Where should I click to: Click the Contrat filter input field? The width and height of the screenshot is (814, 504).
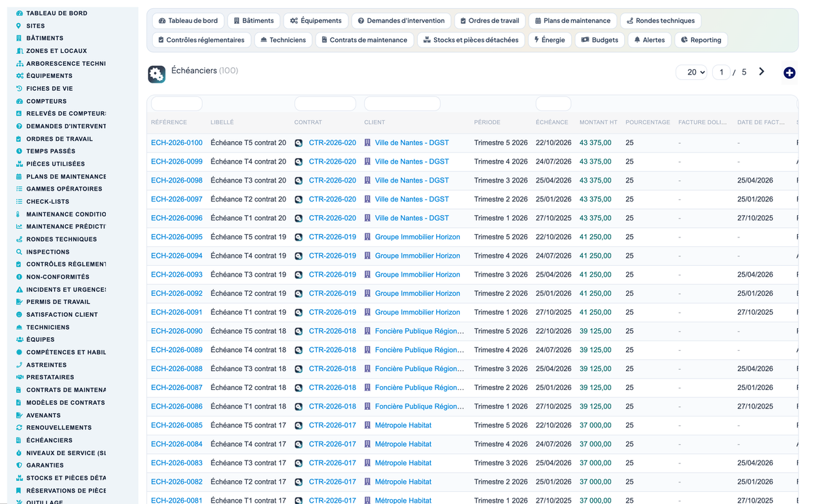tap(325, 104)
